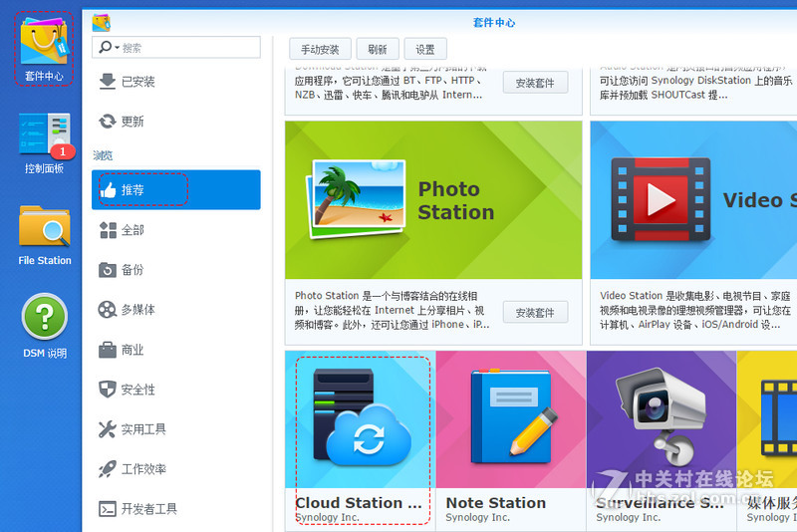Select 更新 in the sidebar
Screen dimensions: 797x532
[x=133, y=122]
